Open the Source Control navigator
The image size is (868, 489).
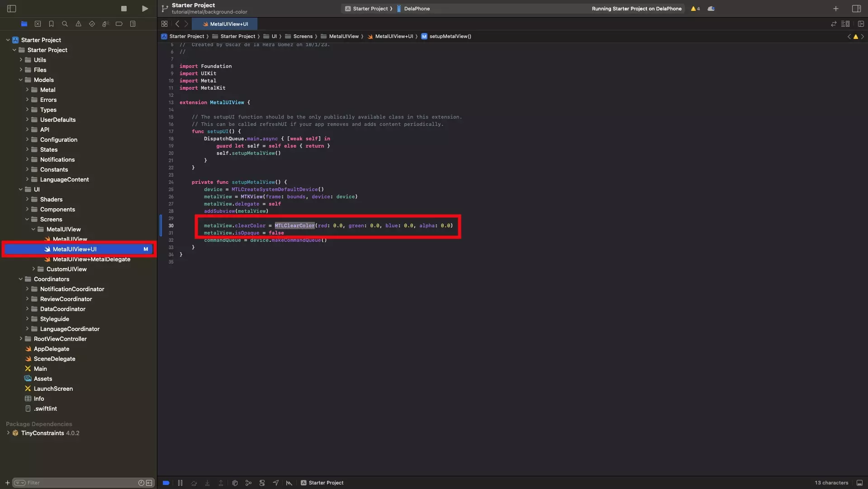tap(38, 24)
